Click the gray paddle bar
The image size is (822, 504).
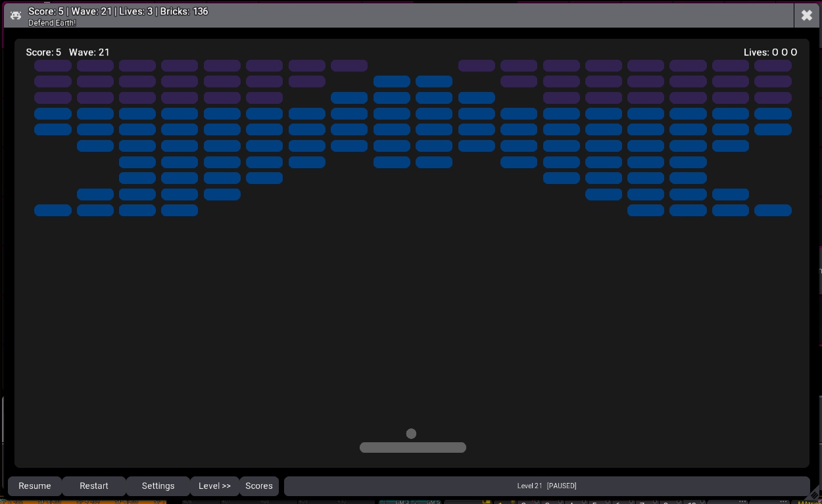412,447
